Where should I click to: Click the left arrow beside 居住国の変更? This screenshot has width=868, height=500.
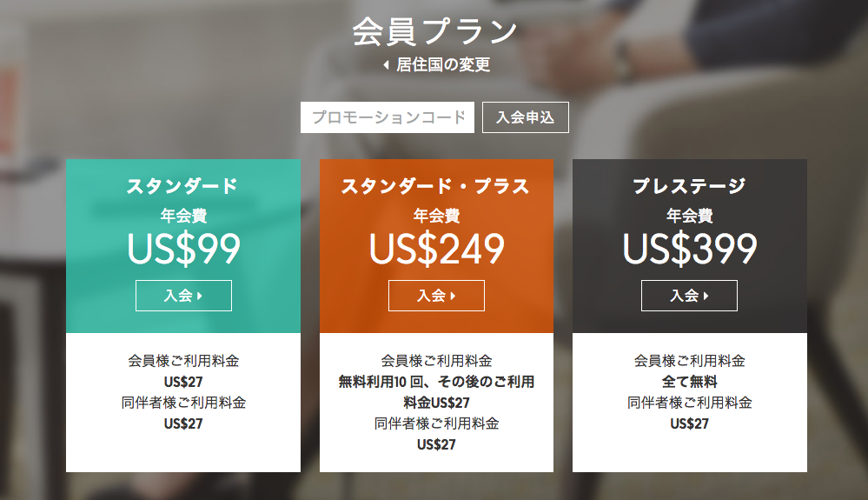pos(386,65)
